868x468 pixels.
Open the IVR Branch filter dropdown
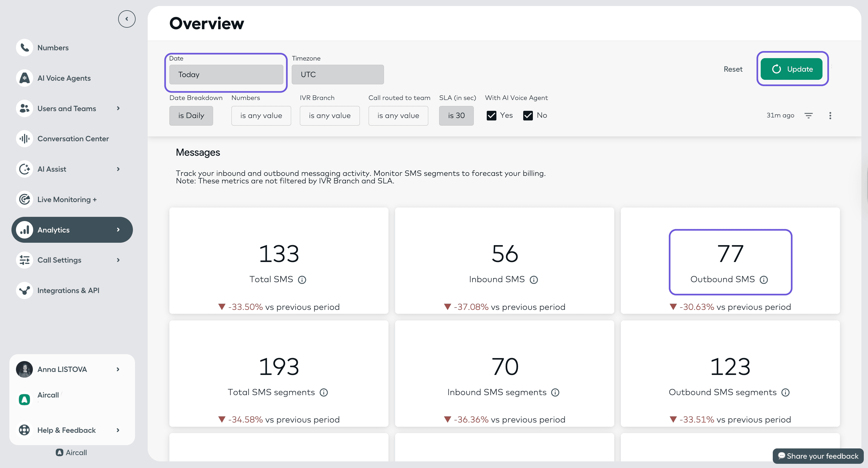[x=329, y=115]
